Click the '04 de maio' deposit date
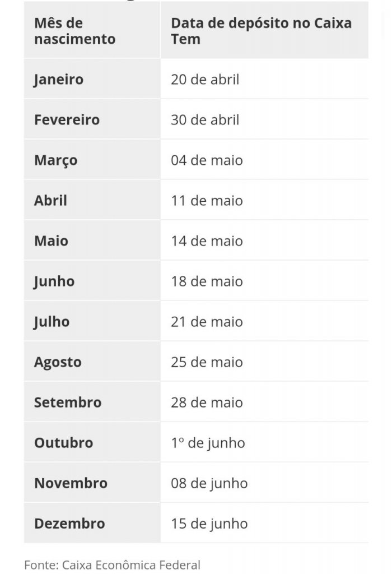Screen dimensions: 392x574 pyautogui.click(x=207, y=160)
